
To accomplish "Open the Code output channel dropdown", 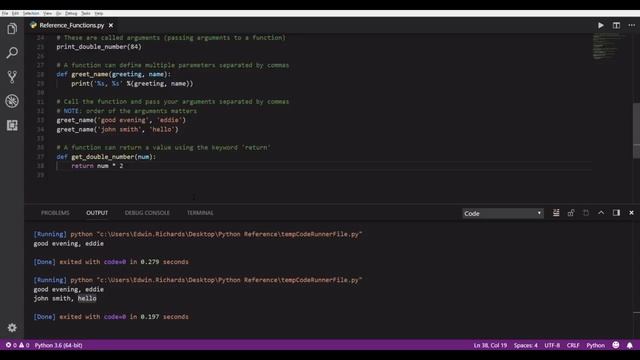I will coord(503,213).
